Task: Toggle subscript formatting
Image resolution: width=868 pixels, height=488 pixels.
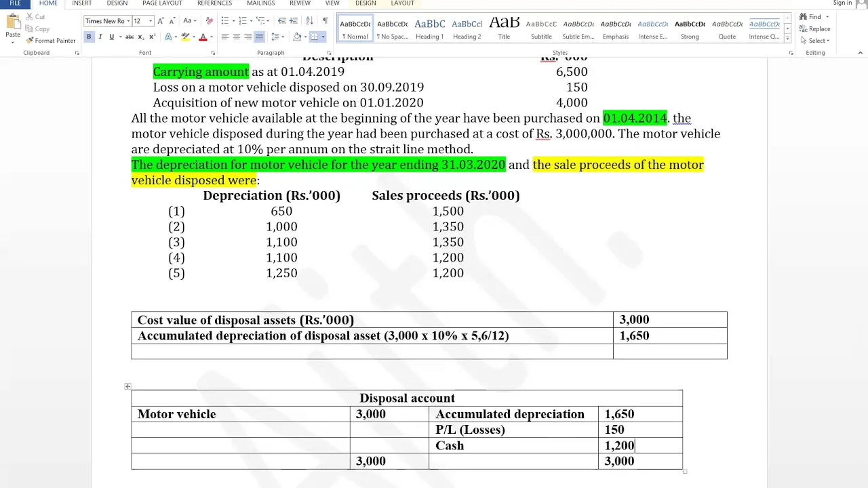Action: click(141, 37)
